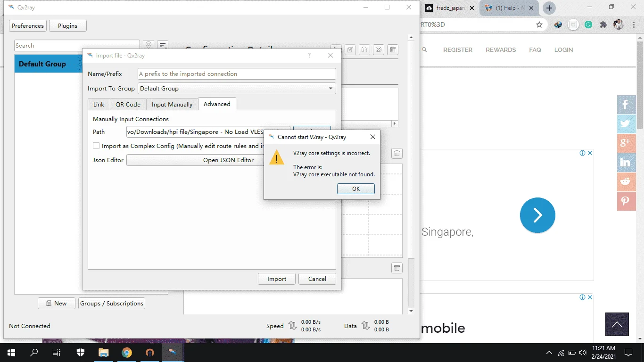
Task: Click the help question mark in Import file dialog
Action: pyautogui.click(x=309, y=55)
